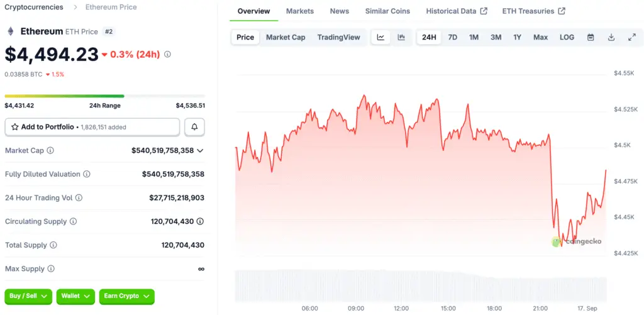Click the Ethereum diamond logo icon
The width and height of the screenshot is (644, 315).
[x=11, y=31]
